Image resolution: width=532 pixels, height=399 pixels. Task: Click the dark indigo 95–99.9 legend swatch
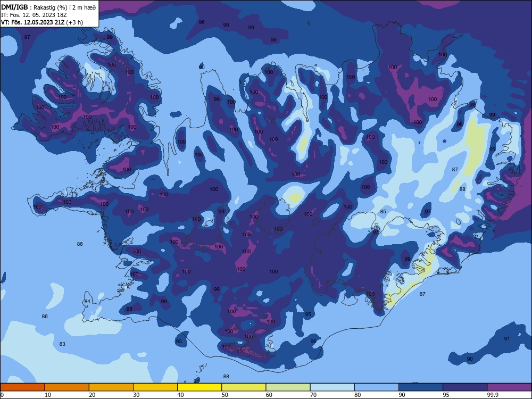pyautogui.click(x=465, y=387)
